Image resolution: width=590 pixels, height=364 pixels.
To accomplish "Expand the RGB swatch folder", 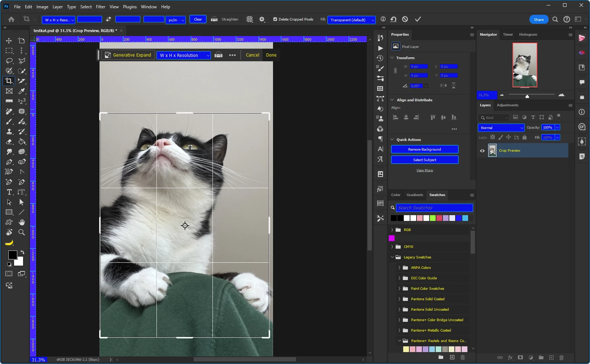I will point(392,230).
